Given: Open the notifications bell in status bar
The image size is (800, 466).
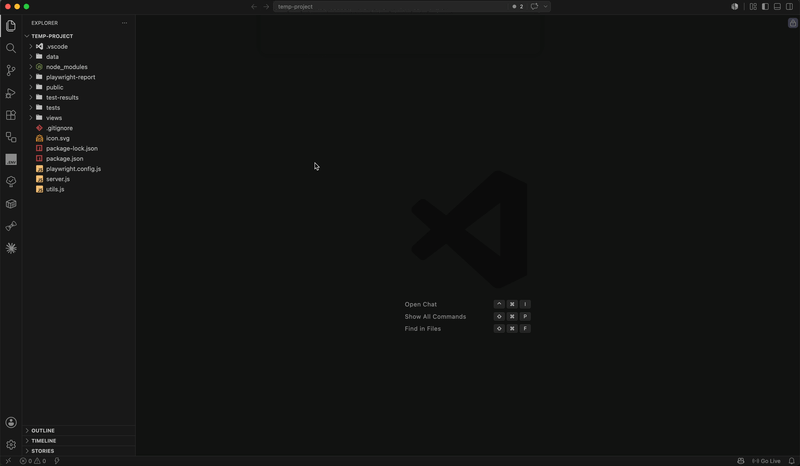Looking at the screenshot, I should click(x=791, y=461).
